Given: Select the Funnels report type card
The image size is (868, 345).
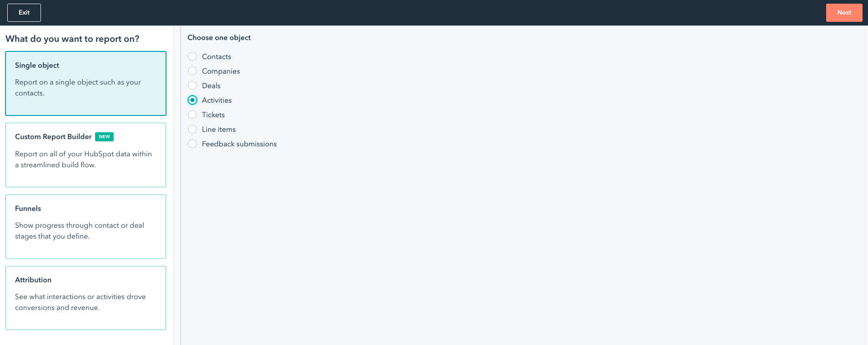Looking at the screenshot, I should (86, 226).
